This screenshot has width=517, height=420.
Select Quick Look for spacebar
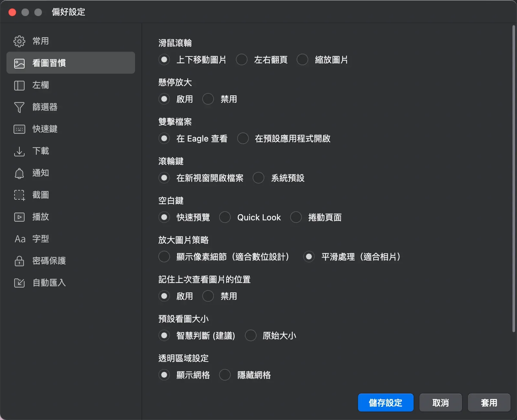click(x=225, y=217)
